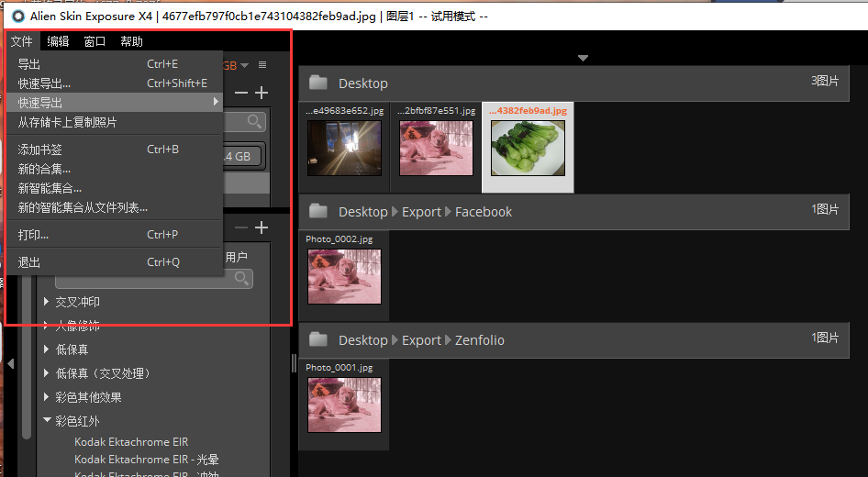Choose 导出 from the File menu

pyautogui.click(x=30, y=64)
